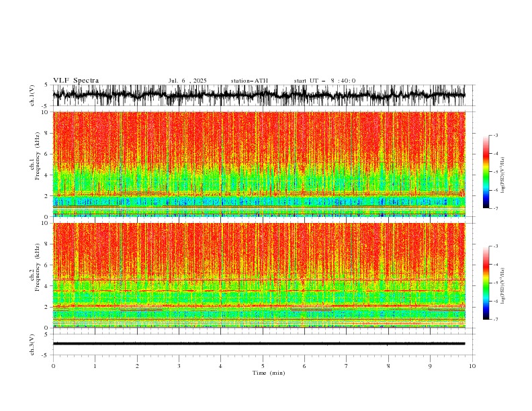The width and height of the screenshot is (532, 411).
Task: Click time-axis tick label "1"
Action: (x=95, y=366)
